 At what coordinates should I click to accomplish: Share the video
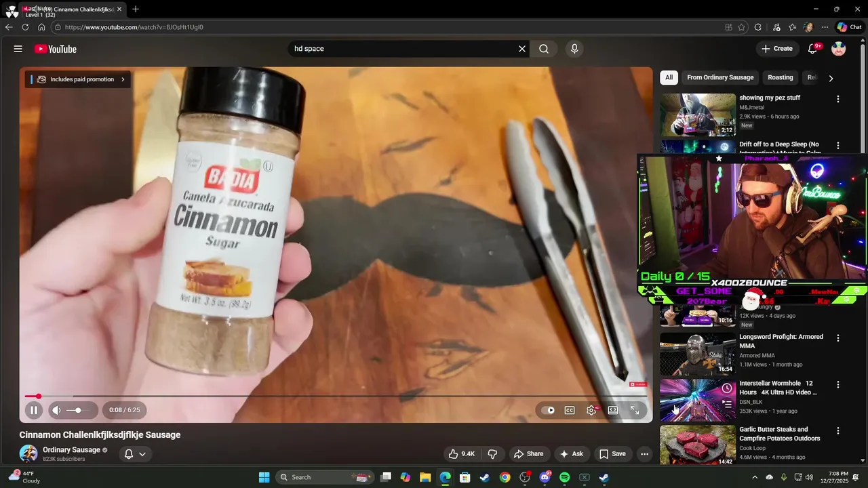click(528, 454)
